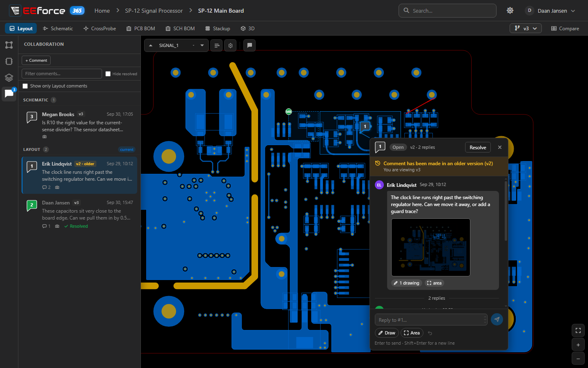Click the settings gear icon
The width and height of the screenshot is (588, 368).
[510, 11]
